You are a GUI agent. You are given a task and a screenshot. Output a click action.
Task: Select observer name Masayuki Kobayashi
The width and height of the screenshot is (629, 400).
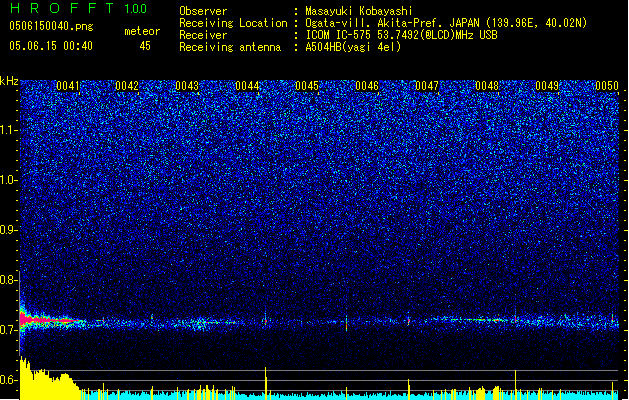point(359,11)
